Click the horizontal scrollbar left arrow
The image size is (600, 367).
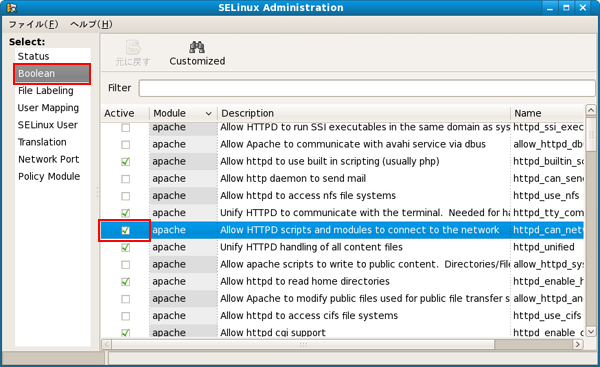pyautogui.click(x=107, y=344)
